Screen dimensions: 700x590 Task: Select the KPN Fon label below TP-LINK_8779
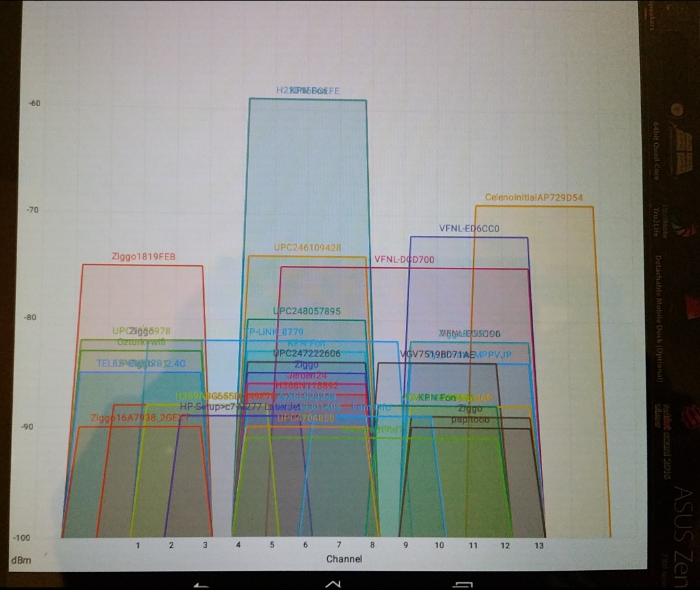(307, 343)
